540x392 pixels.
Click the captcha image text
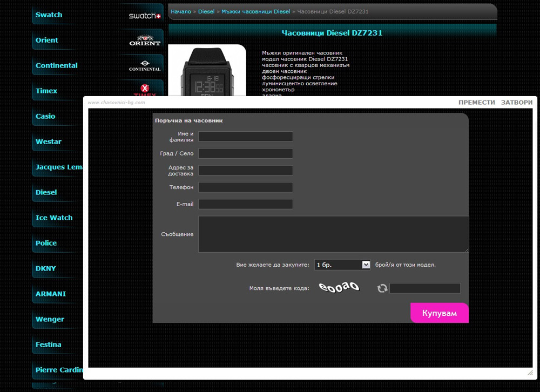click(x=339, y=287)
